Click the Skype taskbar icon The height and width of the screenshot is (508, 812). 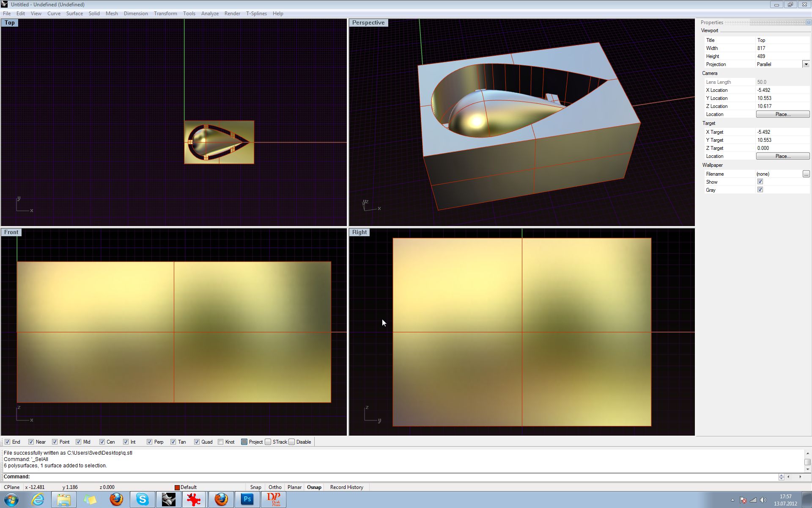coord(142,500)
